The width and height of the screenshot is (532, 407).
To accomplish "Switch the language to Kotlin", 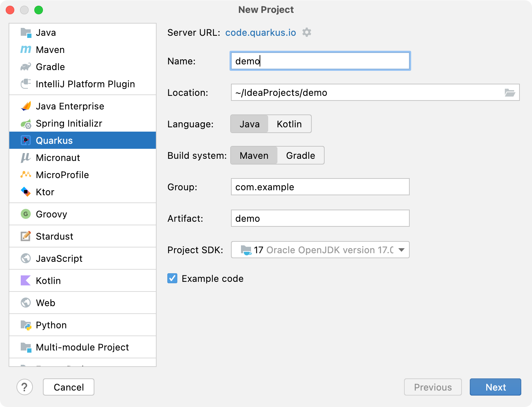I will point(290,124).
